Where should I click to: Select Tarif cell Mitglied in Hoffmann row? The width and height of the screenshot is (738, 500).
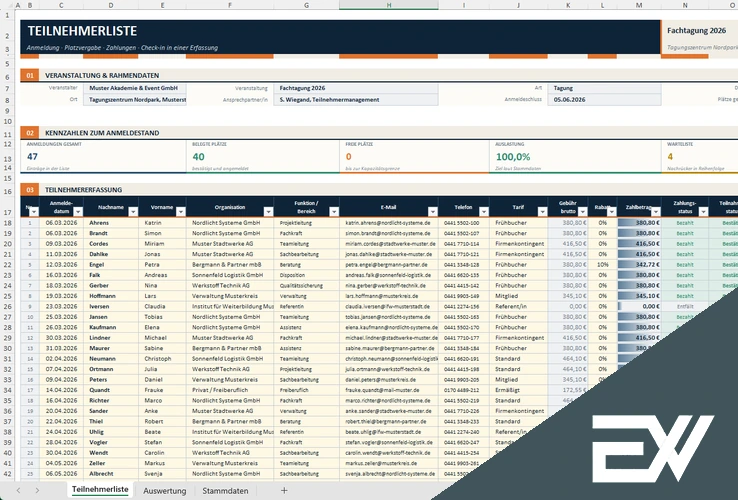pyautogui.click(x=518, y=296)
